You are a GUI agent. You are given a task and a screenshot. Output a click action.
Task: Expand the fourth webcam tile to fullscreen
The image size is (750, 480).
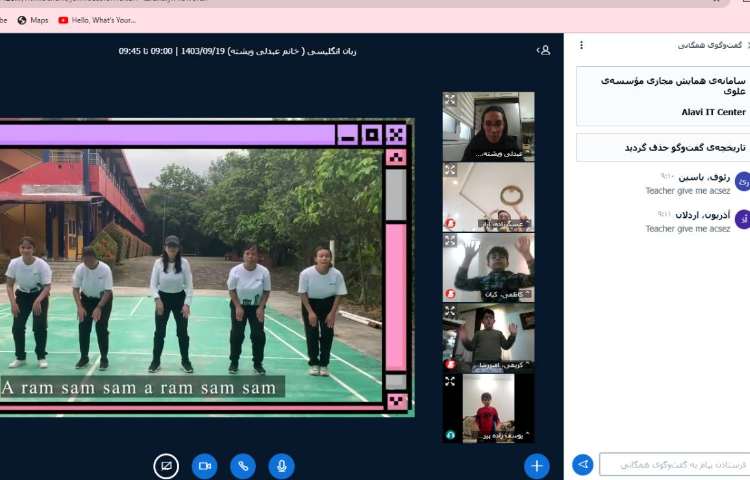point(451,311)
